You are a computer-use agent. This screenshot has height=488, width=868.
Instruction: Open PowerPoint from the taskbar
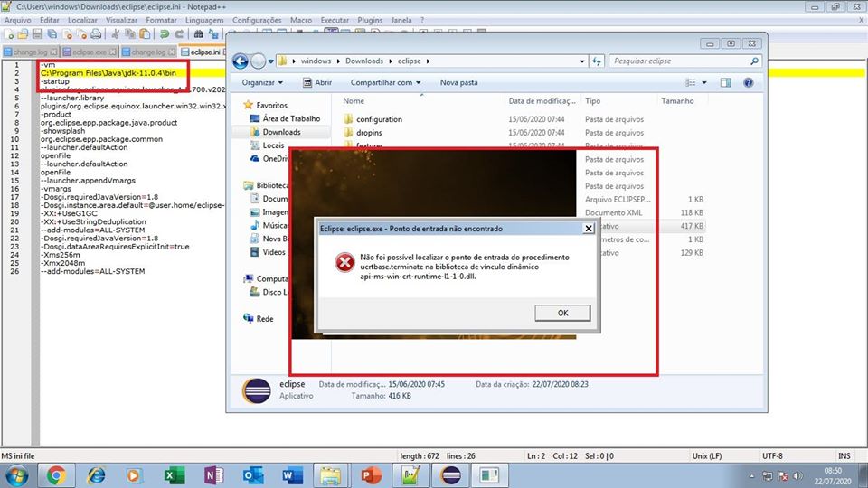tap(371, 475)
